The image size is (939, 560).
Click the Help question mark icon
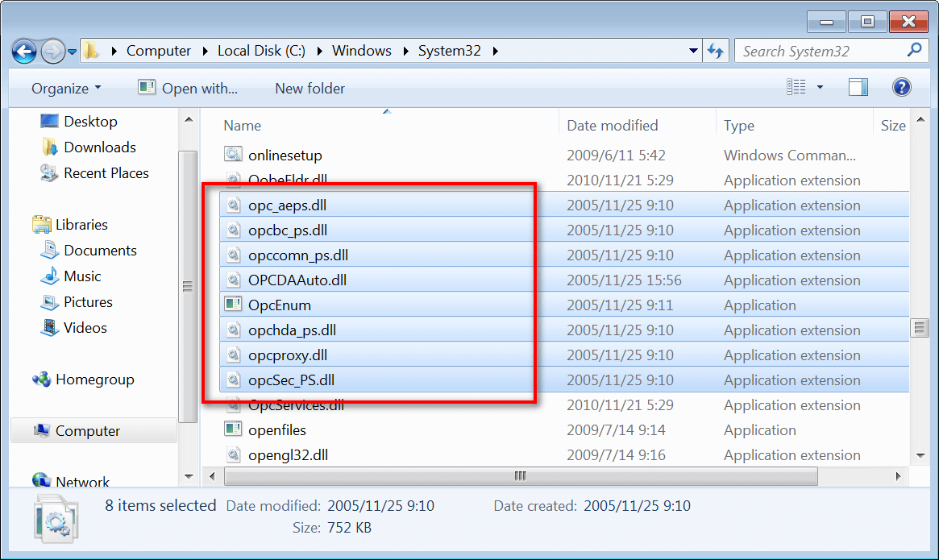901,88
